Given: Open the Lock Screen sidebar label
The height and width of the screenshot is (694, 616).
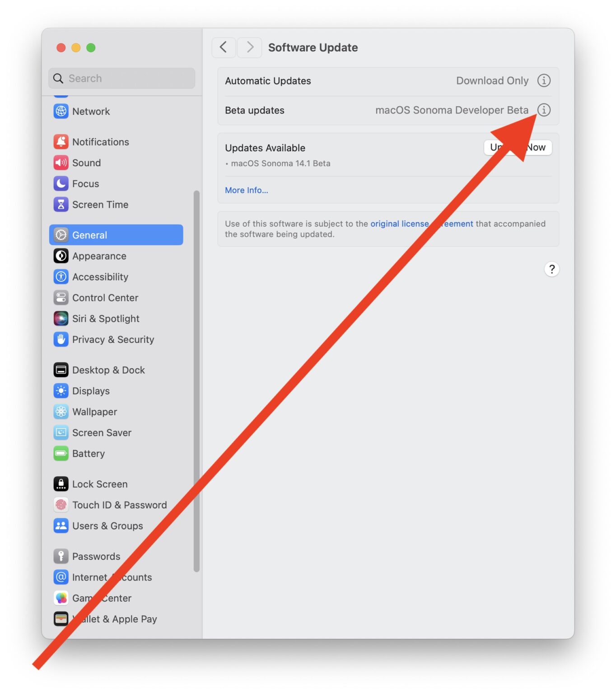Looking at the screenshot, I should [x=100, y=484].
